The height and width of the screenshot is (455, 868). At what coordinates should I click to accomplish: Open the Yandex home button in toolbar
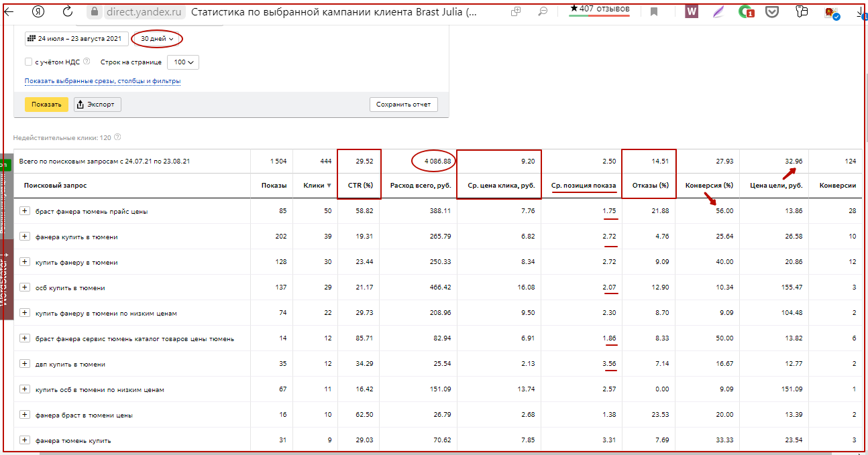point(39,12)
